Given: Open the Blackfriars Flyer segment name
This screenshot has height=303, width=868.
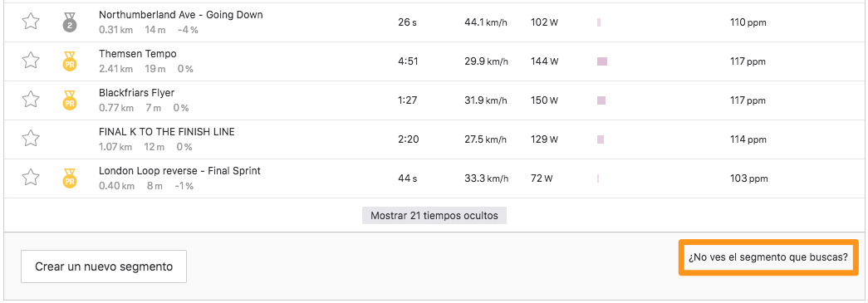Looking at the screenshot, I should click(x=137, y=93).
